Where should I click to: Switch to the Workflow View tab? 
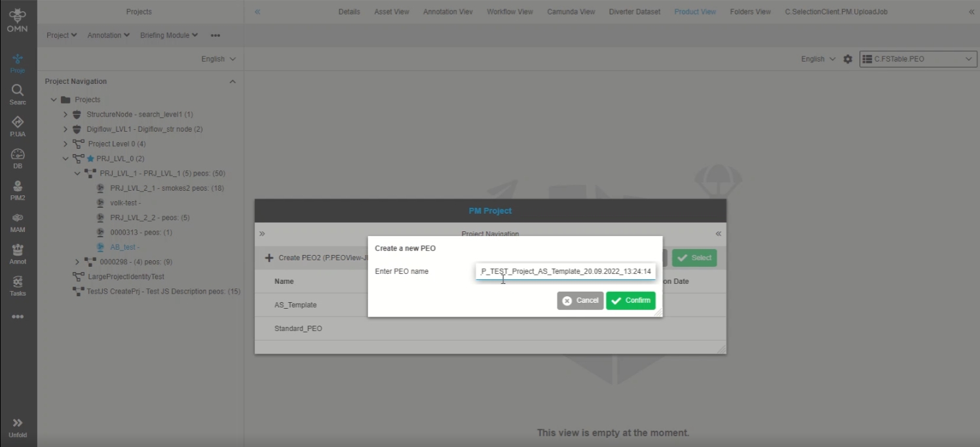click(x=510, y=12)
